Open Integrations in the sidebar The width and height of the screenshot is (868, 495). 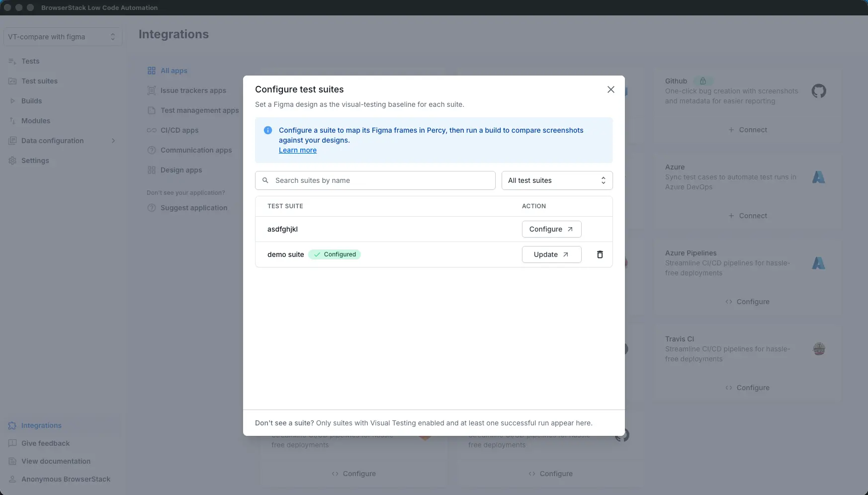[x=41, y=425]
